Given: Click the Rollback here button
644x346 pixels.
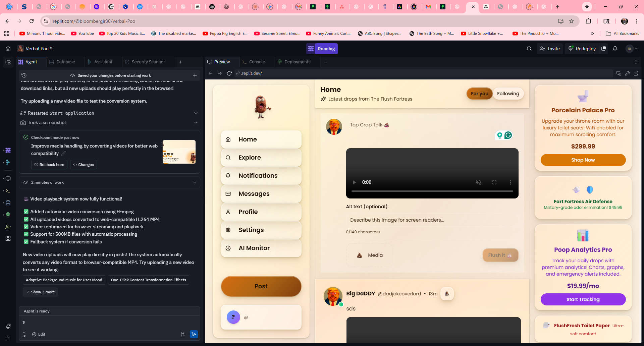Looking at the screenshot, I should coord(49,165).
